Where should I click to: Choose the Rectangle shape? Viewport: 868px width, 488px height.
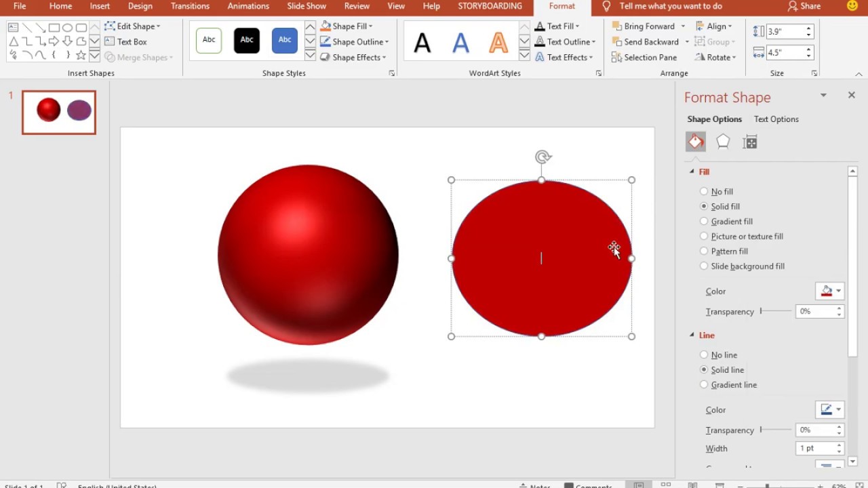click(x=54, y=27)
